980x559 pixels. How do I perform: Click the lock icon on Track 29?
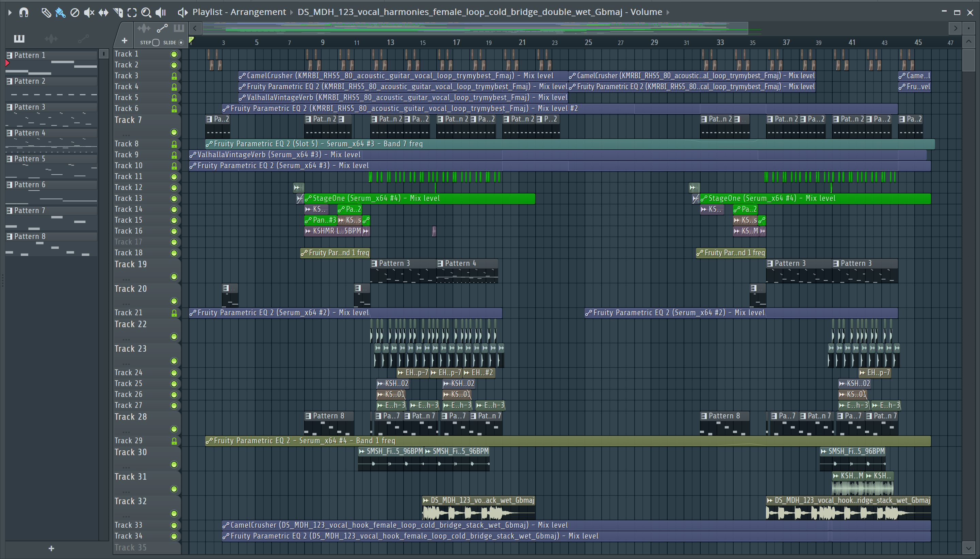[x=174, y=441]
